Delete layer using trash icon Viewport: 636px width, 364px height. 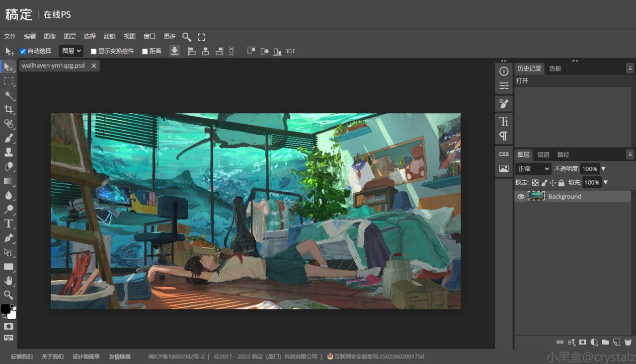(x=628, y=342)
